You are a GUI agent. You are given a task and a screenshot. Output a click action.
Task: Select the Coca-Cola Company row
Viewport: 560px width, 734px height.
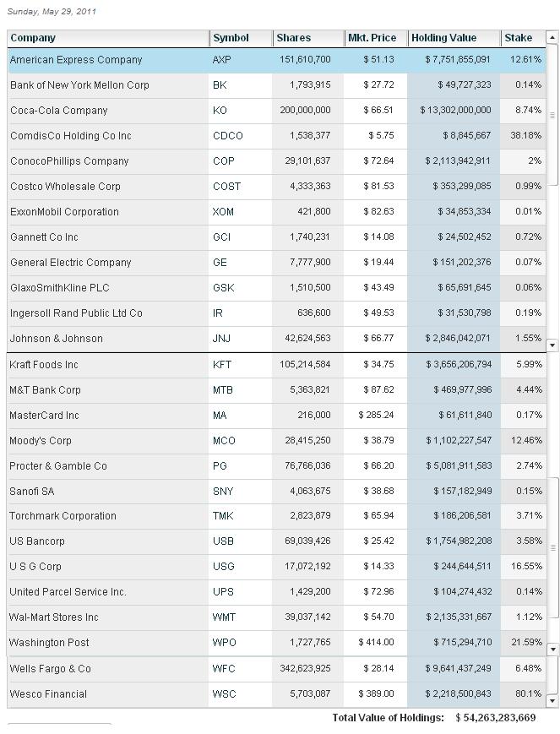[277, 111]
